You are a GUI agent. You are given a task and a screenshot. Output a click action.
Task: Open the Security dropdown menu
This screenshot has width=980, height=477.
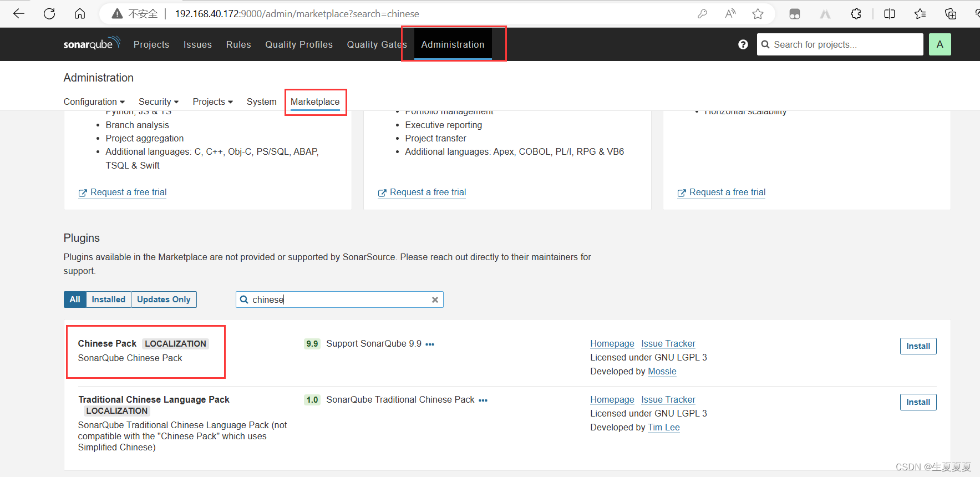click(159, 102)
